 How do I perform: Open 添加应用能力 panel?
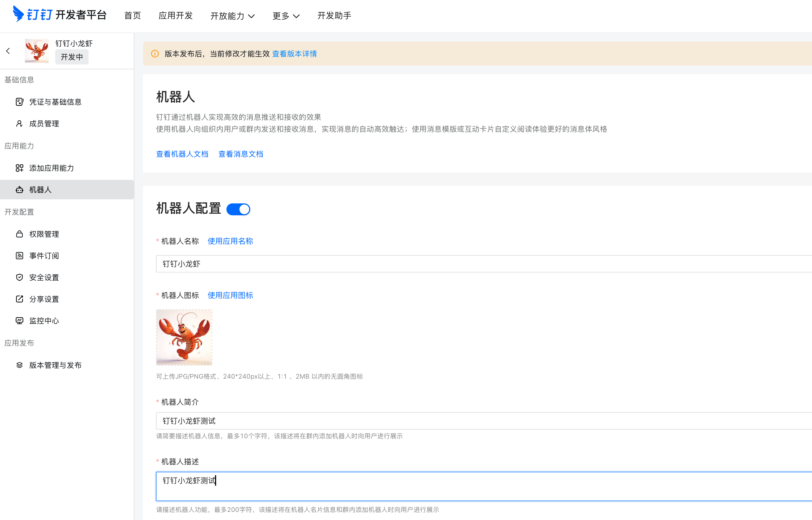pyautogui.click(x=51, y=168)
